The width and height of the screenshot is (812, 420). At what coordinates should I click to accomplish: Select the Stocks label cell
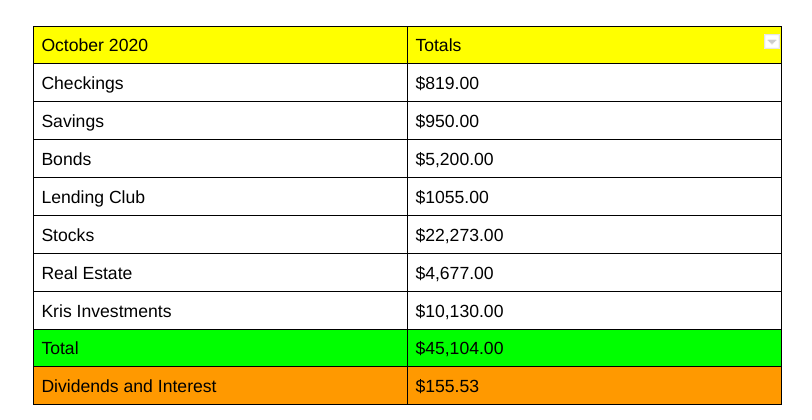[x=68, y=236]
